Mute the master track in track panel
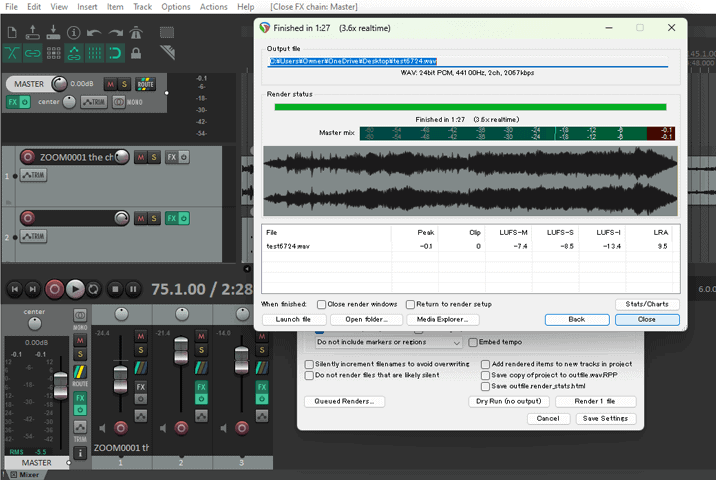The image size is (716, 480). [x=111, y=84]
